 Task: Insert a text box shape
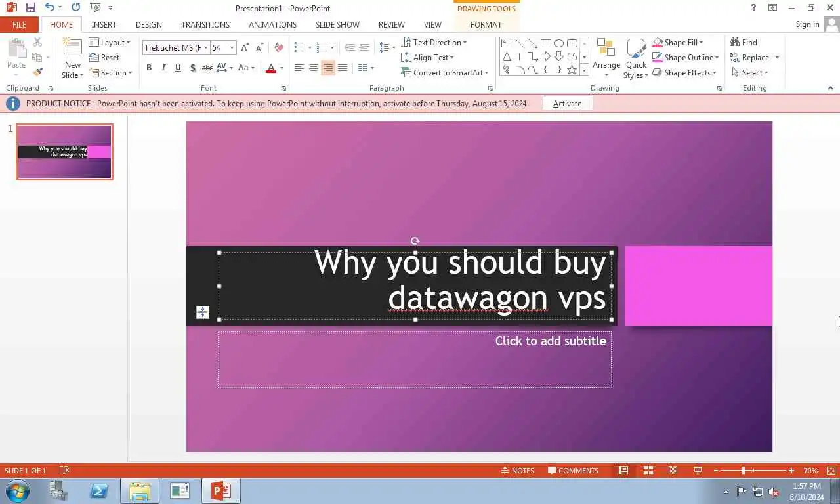point(507,43)
